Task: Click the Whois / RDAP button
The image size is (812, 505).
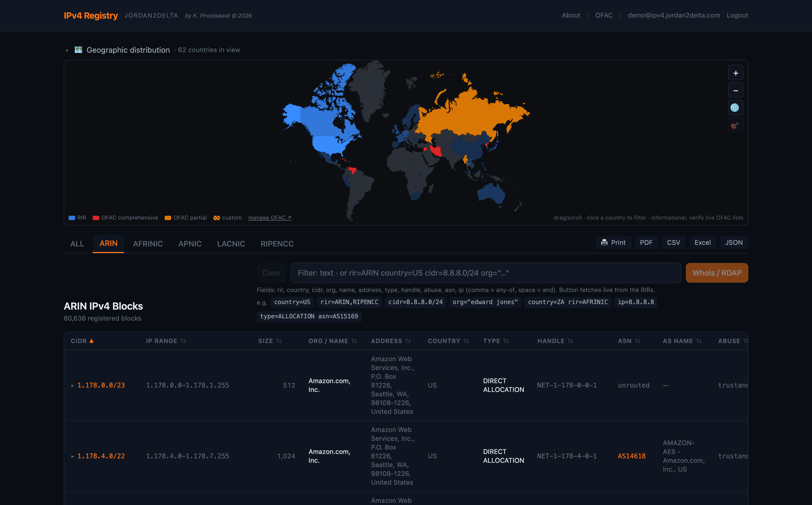Action: tap(717, 273)
